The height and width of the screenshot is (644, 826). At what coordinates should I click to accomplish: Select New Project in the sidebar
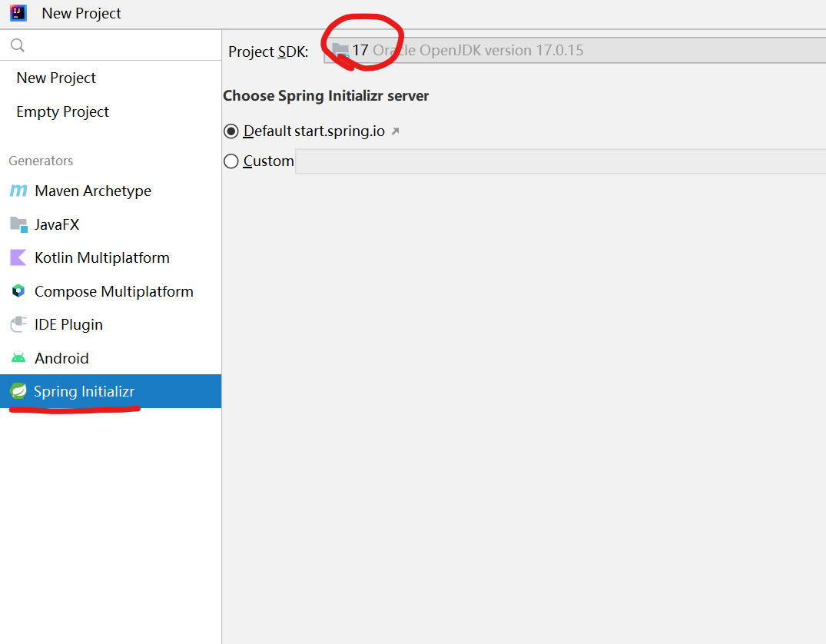click(x=56, y=78)
